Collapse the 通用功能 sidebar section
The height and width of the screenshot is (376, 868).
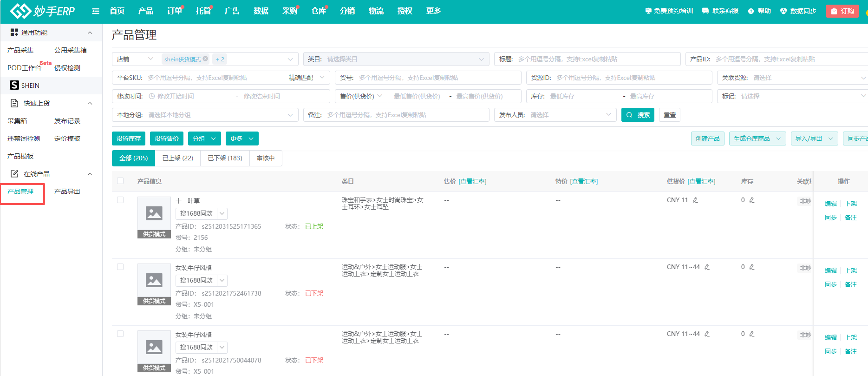tap(90, 33)
